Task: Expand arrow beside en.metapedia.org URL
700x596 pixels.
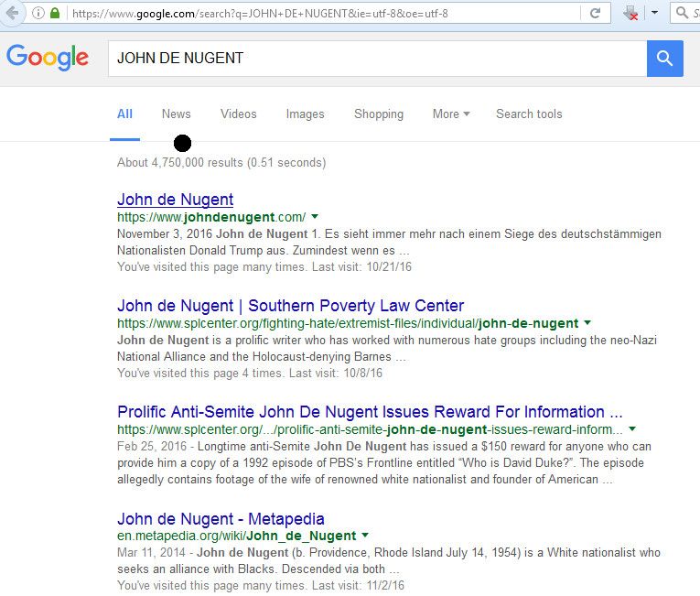Action: [365, 535]
